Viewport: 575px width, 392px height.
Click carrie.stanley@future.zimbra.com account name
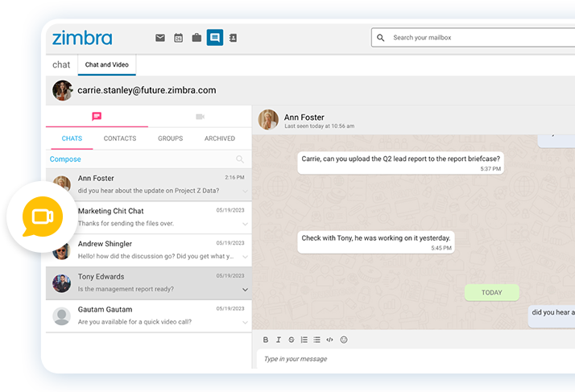[147, 90]
